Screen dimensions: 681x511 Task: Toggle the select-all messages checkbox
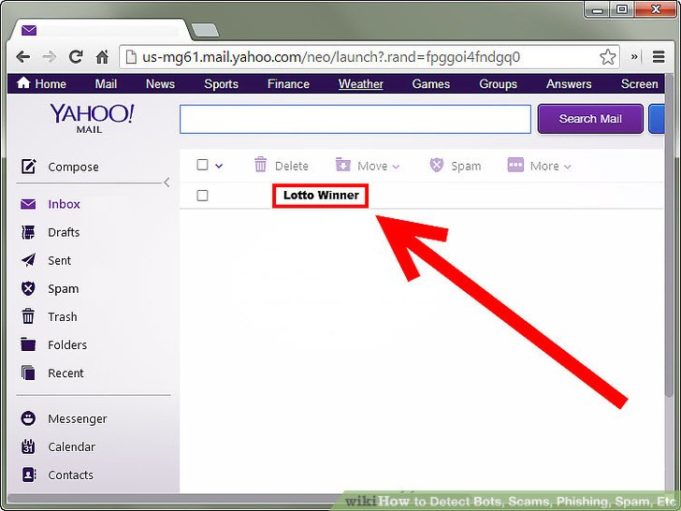pyautogui.click(x=202, y=165)
